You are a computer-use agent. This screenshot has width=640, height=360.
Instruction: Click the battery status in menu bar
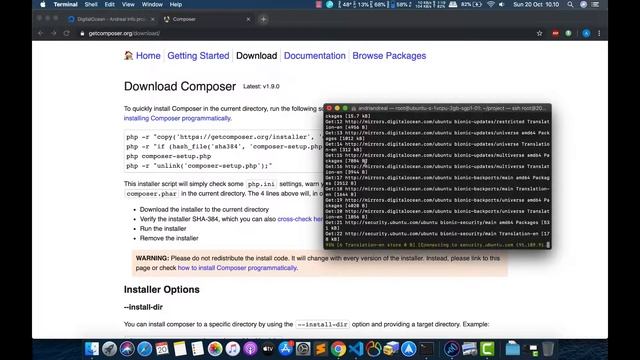coord(471,4)
